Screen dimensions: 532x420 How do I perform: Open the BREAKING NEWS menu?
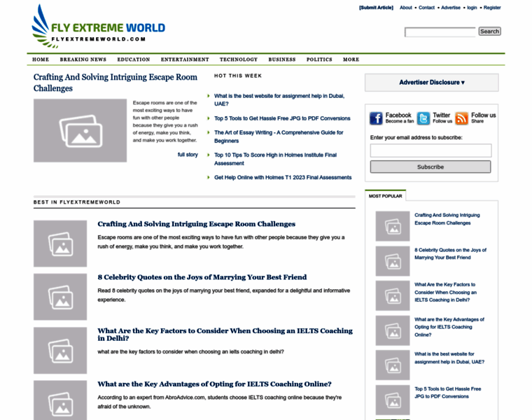coord(83,59)
